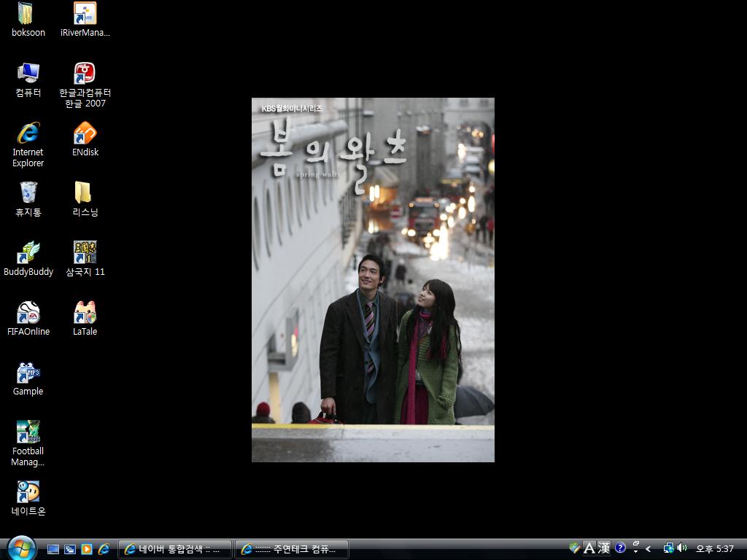747x560 pixels.
Task: Launch the LaTale game shortcut
Action: click(x=85, y=318)
